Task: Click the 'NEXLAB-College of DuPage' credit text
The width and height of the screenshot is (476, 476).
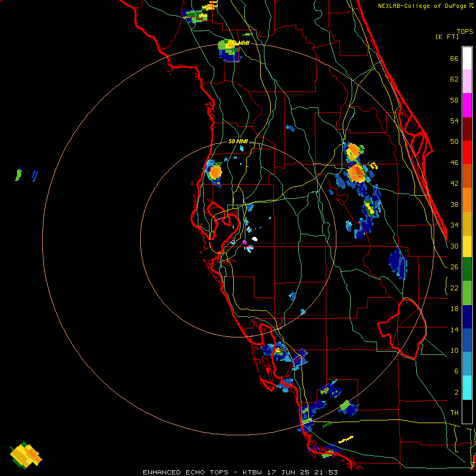Action: point(423,6)
